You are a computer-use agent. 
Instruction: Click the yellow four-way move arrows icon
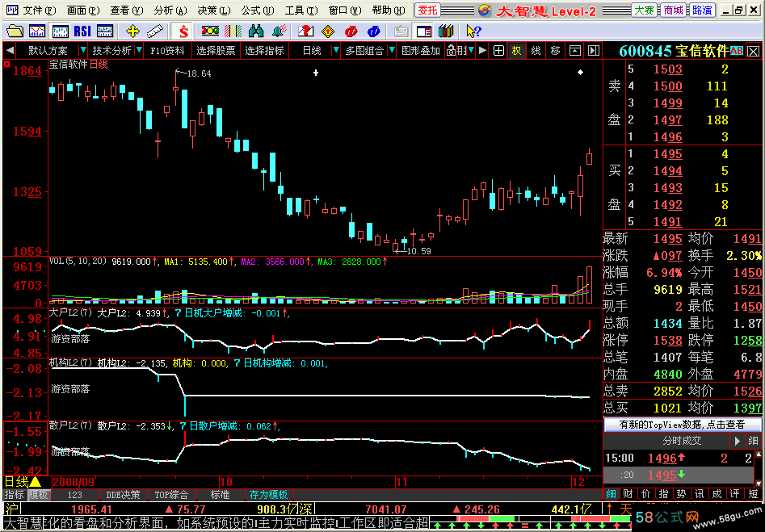[132, 31]
